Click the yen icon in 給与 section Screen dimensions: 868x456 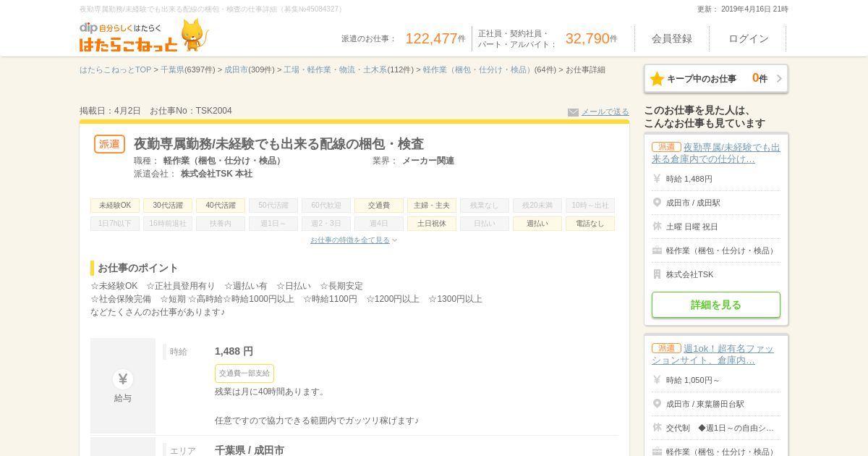click(123, 379)
